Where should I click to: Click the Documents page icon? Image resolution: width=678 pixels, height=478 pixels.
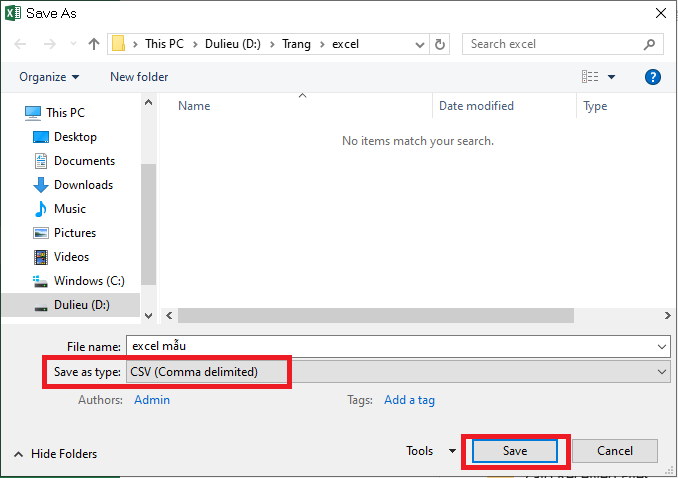[x=41, y=161]
